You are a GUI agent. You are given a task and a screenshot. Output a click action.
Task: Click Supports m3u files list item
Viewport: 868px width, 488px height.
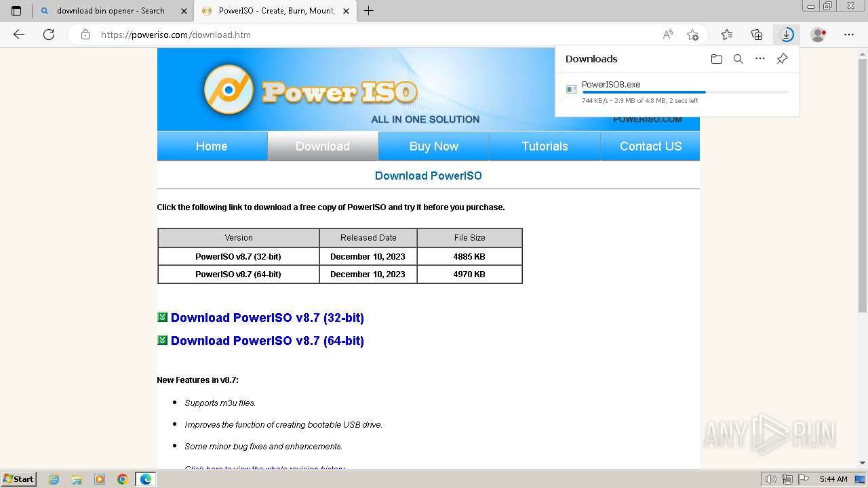click(220, 403)
